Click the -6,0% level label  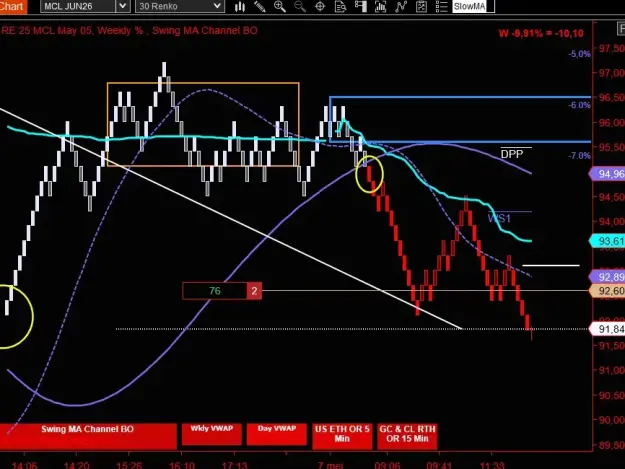pyautogui.click(x=579, y=105)
